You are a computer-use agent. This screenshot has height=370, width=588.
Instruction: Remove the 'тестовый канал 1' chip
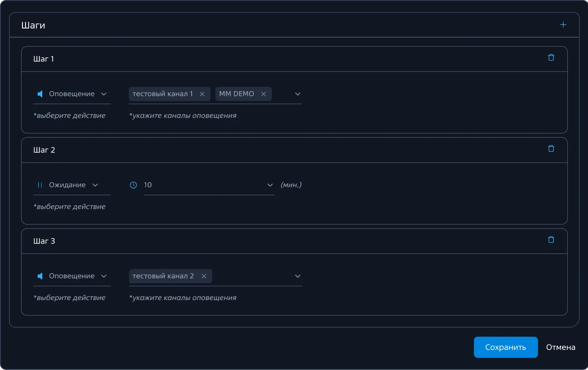pyautogui.click(x=202, y=94)
